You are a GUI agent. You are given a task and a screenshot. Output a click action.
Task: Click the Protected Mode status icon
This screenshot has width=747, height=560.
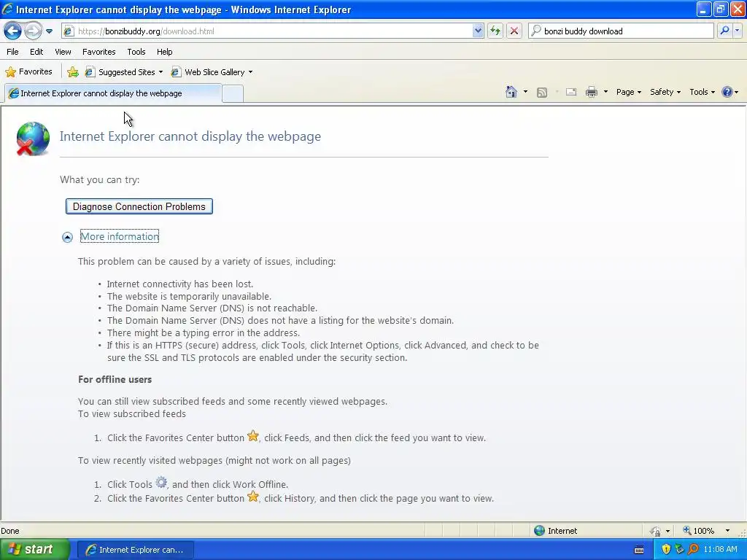pos(656,531)
